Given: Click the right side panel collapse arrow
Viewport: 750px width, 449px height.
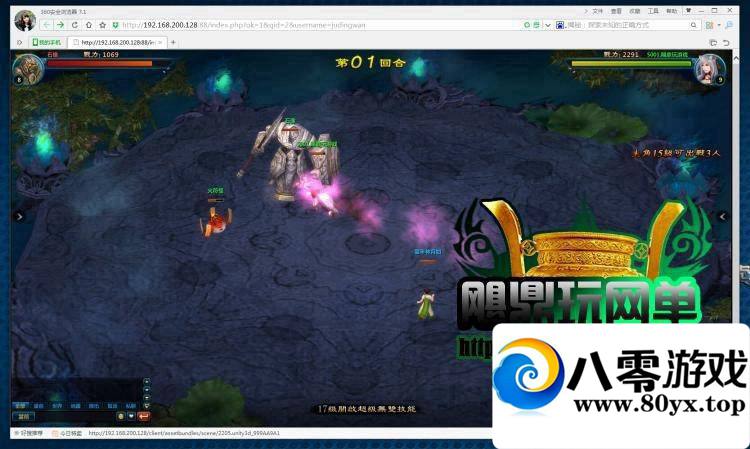Looking at the screenshot, I should point(723,217).
